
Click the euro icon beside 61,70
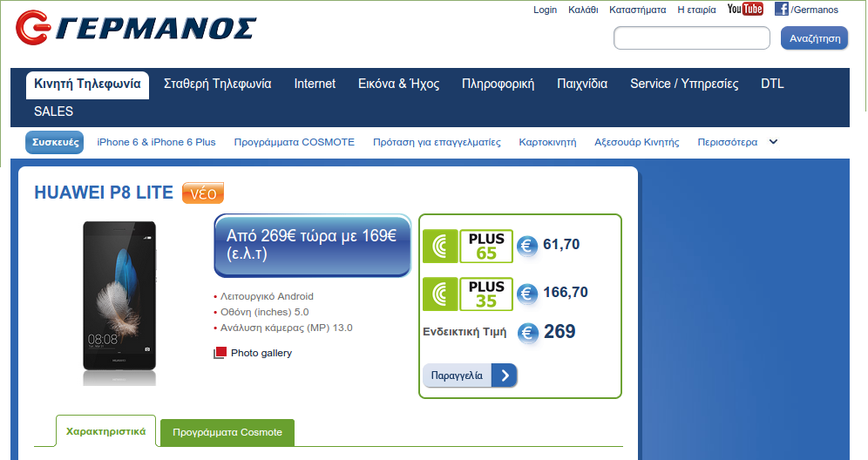coord(527,245)
